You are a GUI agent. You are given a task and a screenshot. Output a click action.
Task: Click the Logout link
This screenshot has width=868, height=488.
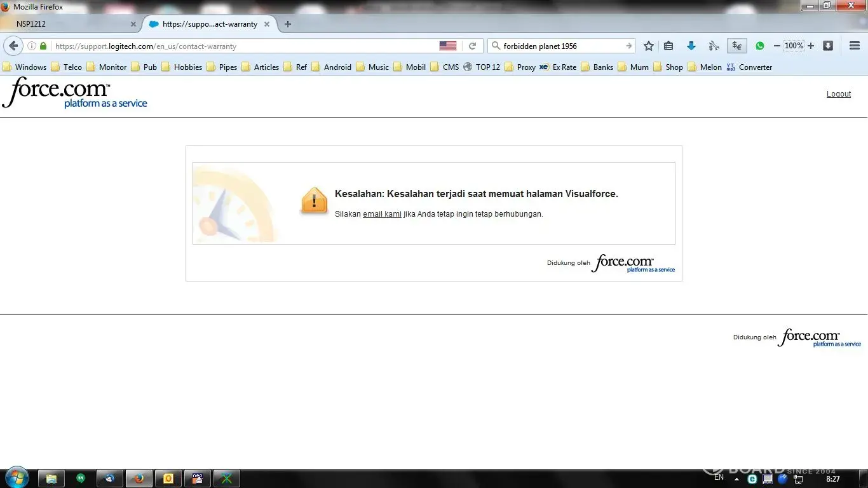click(838, 94)
